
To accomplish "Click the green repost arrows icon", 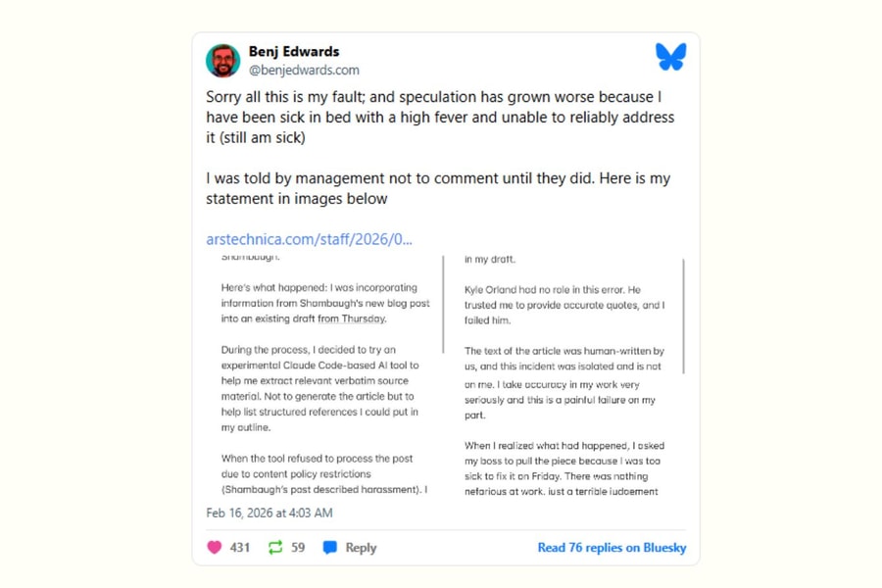I will [x=275, y=548].
